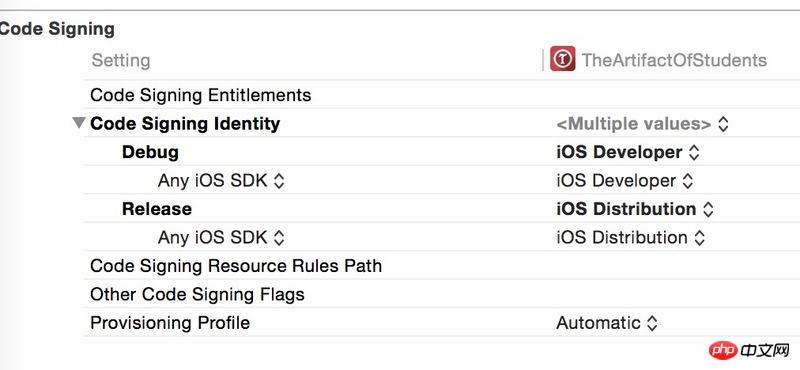Screen dimensions: 800x370
Task: Select the Code Signing Identity row
Action: click(442, 123)
